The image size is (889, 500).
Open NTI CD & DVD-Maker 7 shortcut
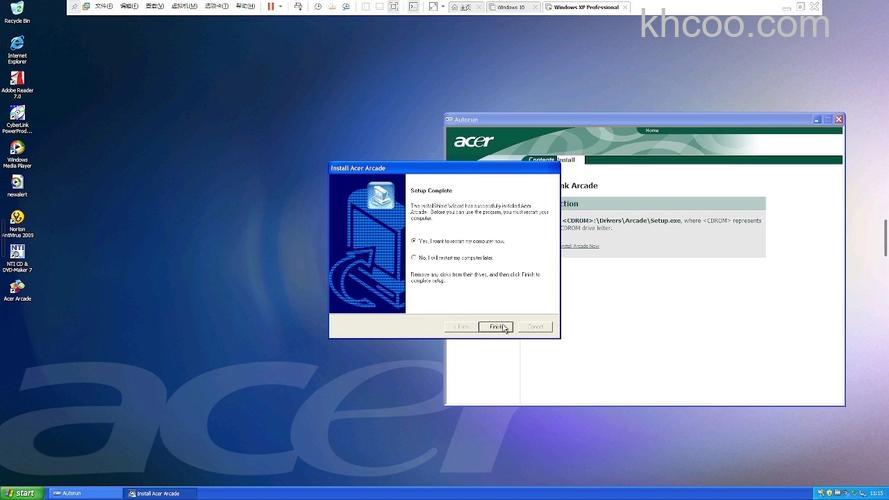17,252
